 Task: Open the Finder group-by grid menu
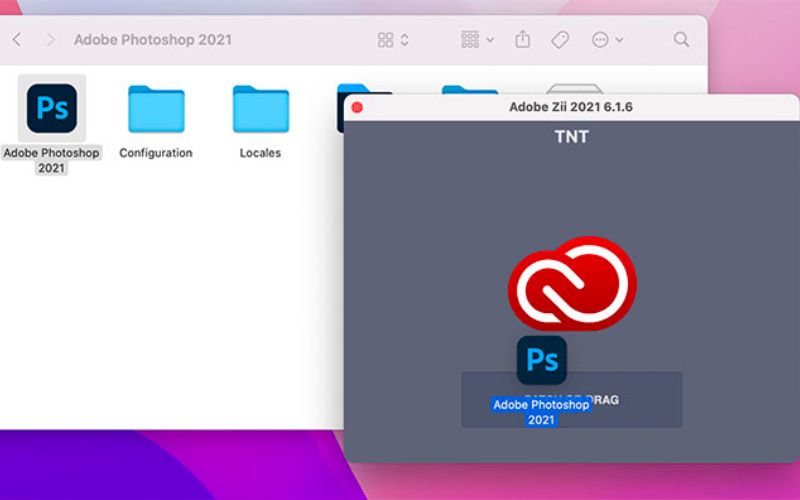tap(470, 39)
